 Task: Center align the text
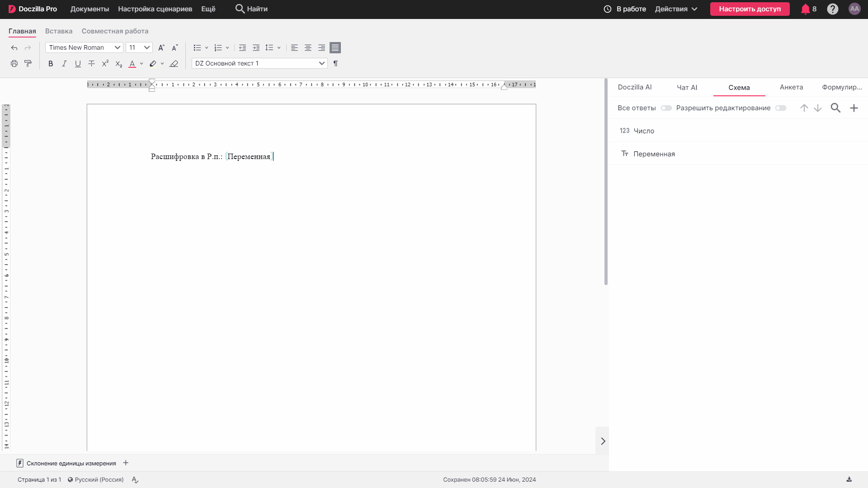pos(308,48)
